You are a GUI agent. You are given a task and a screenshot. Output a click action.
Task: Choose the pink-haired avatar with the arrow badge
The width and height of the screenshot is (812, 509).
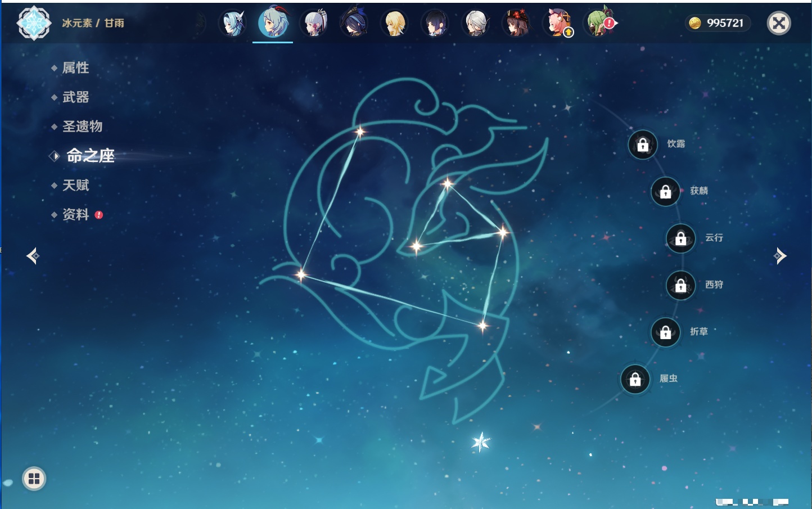coord(558,23)
